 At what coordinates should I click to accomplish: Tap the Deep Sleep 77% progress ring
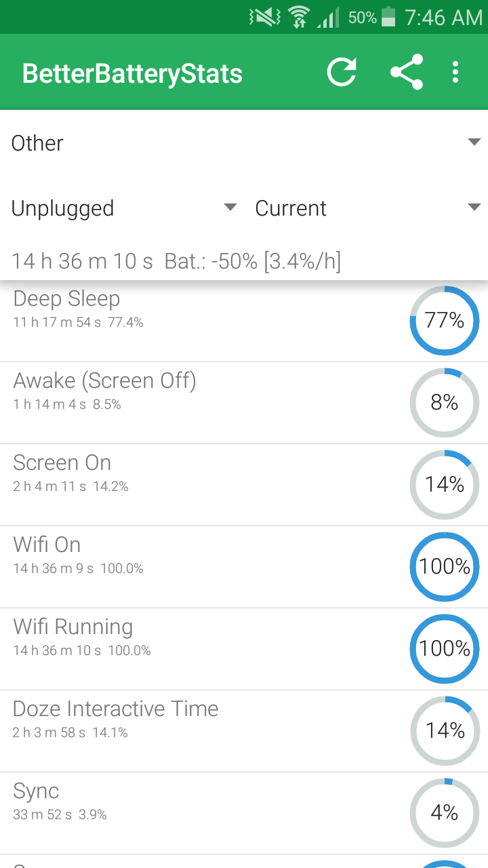tap(445, 321)
